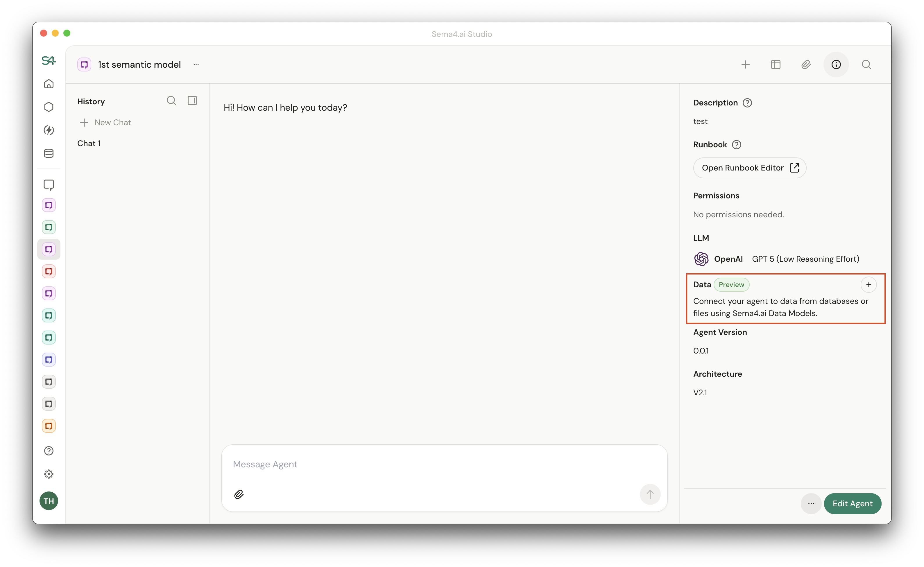Click the Edit Agent button

click(853, 504)
